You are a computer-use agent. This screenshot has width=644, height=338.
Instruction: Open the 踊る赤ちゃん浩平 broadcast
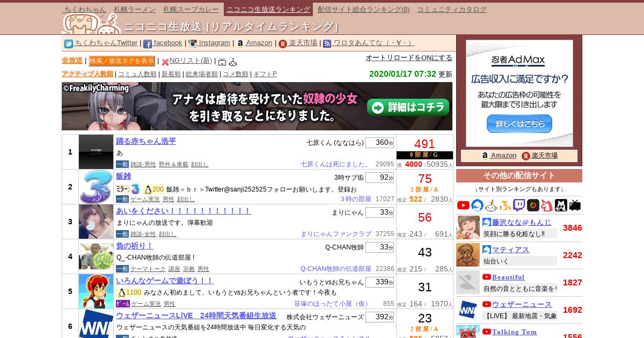point(146,141)
